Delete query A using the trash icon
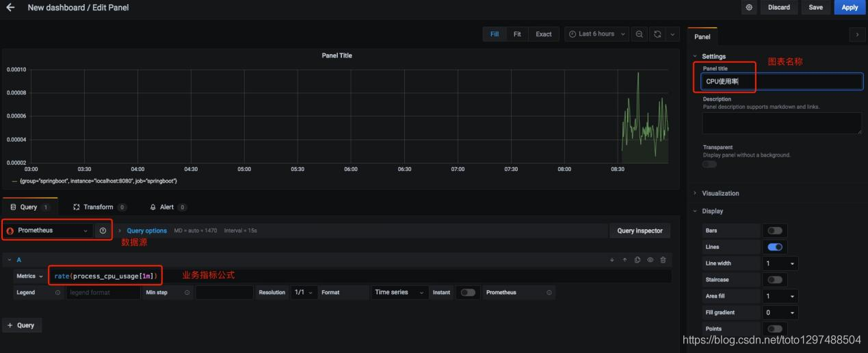 coord(663,260)
